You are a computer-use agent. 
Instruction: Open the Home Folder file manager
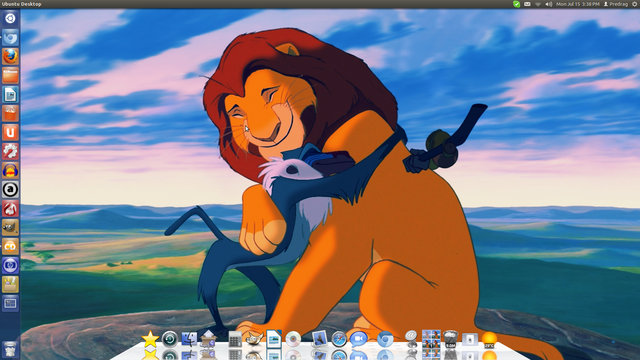[10, 76]
